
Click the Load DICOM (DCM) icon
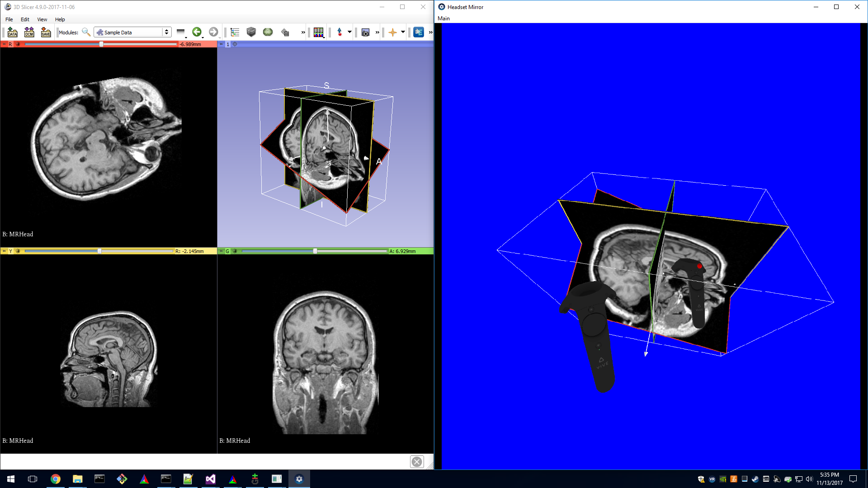pos(29,32)
